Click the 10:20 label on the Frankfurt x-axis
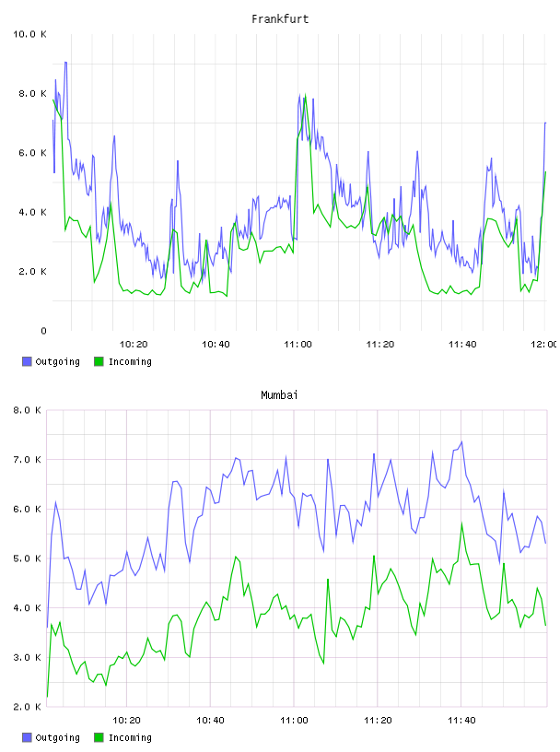Screen dimensions: 560x752 click(134, 345)
